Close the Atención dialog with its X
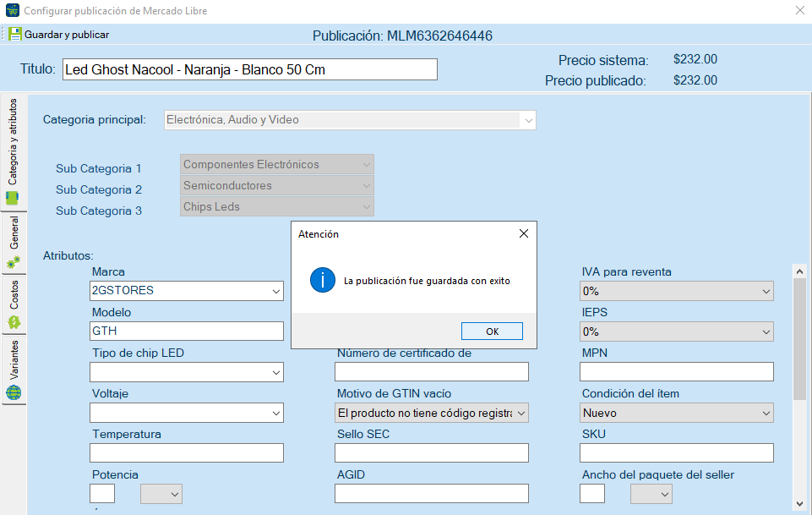Viewport: 812px width, 515px height. pos(524,233)
